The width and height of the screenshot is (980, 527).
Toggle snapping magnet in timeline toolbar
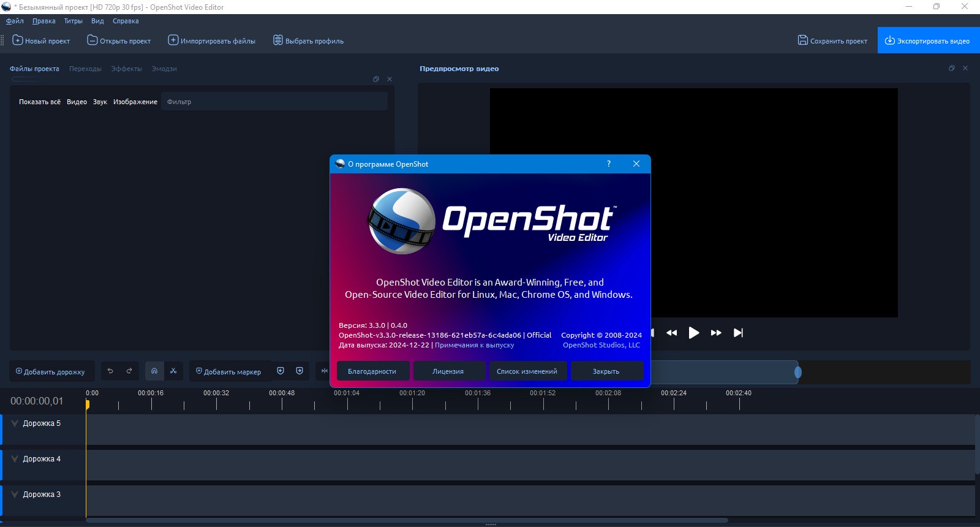(x=154, y=371)
